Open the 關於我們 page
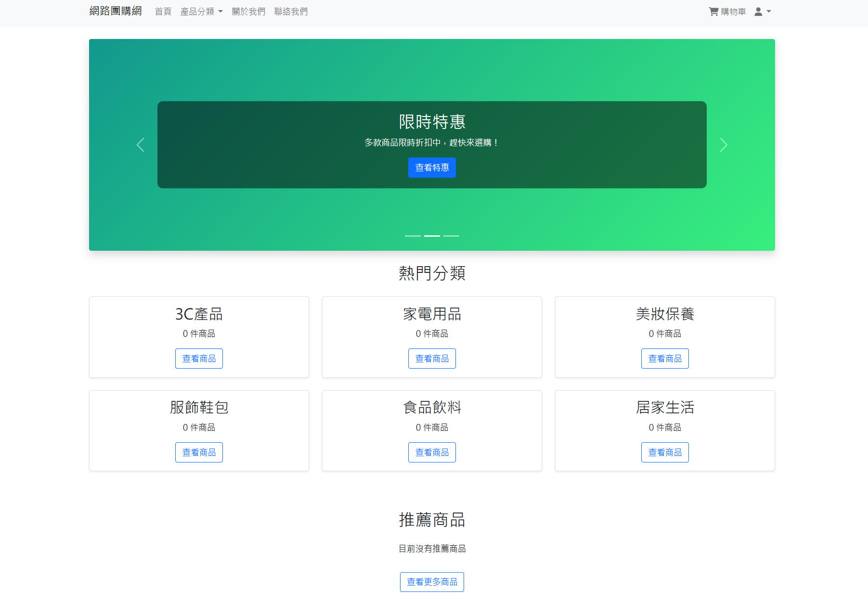The height and width of the screenshot is (603, 868). pos(248,11)
